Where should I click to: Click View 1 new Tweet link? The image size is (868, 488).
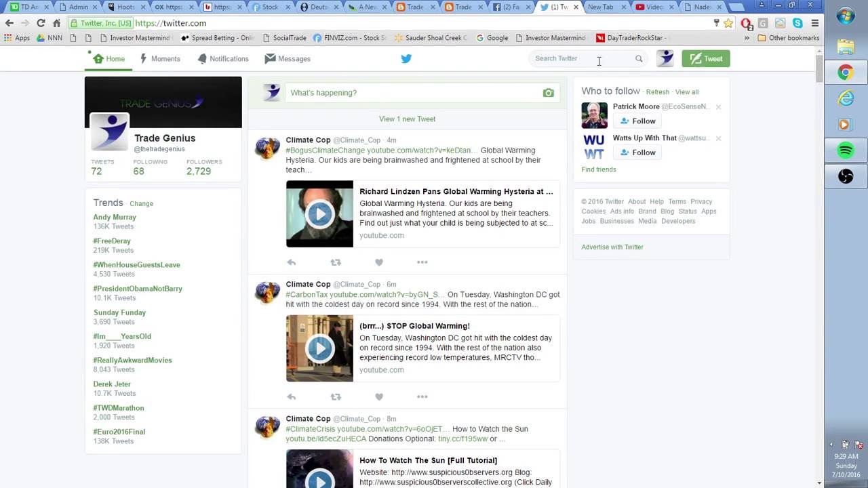pos(407,119)
